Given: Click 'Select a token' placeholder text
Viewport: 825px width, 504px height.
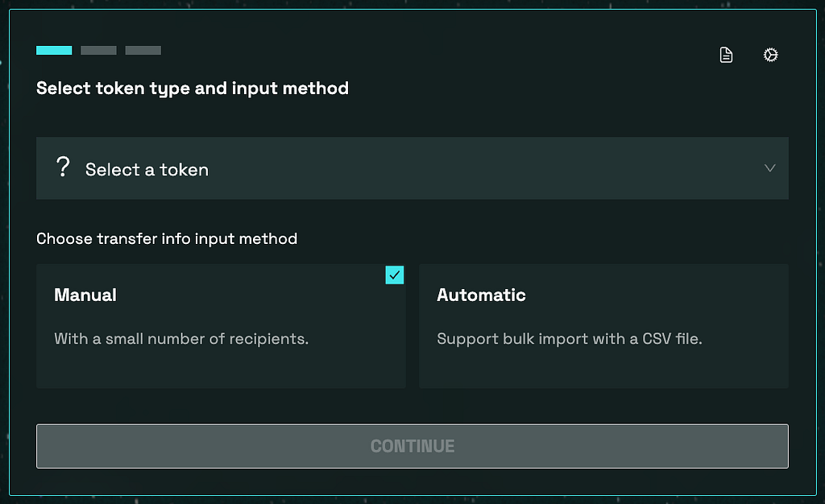Looking at the screenshot, I should 147,170.
